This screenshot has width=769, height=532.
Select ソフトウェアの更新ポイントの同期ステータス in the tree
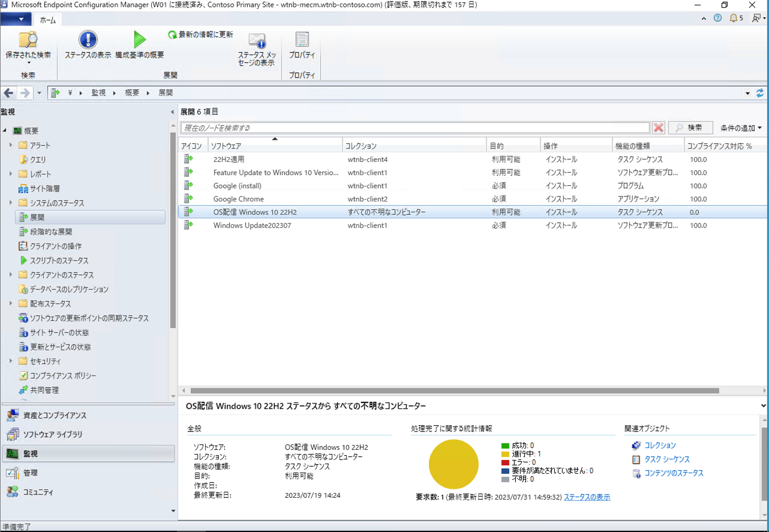[x=89, y=318]
